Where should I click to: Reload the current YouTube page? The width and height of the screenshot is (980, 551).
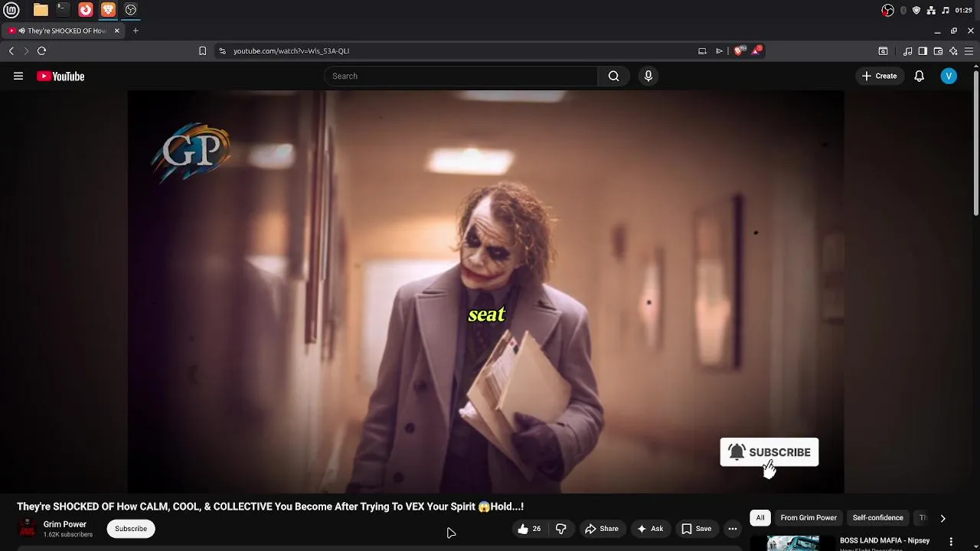point(41,51)
